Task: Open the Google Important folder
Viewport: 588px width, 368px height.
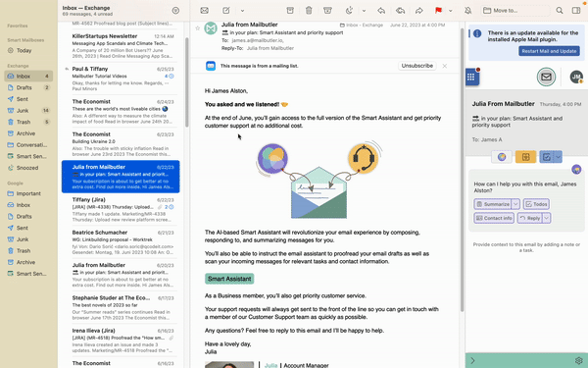Action: [x=28, y=193]
